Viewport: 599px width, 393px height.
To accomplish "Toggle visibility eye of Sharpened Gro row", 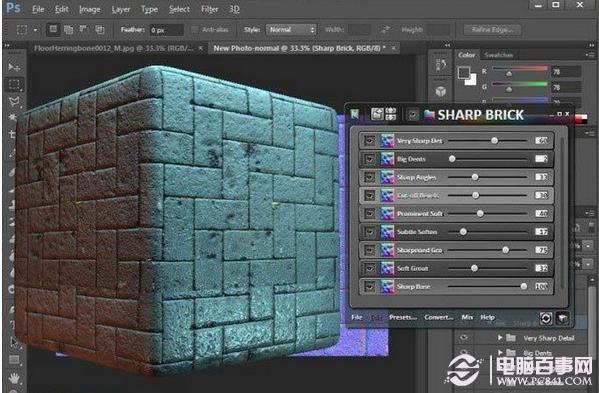I will click(369, 250).
